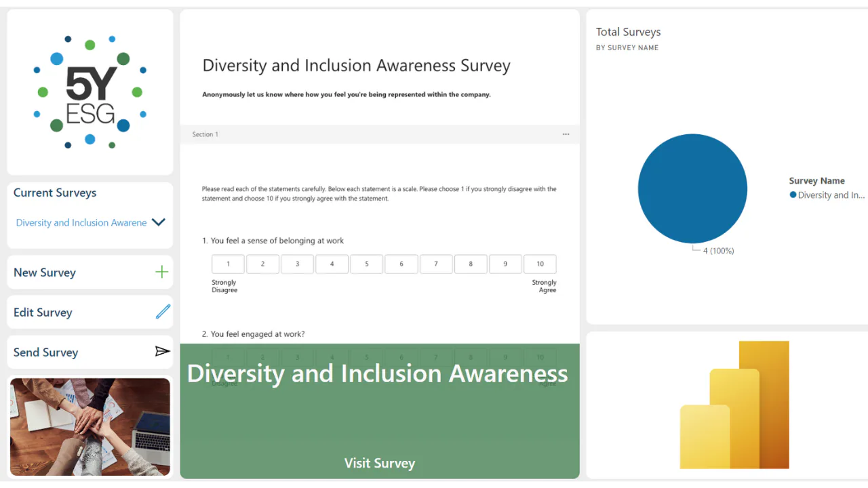
Task: Select rating 1 for sense of belonging
Action: coord(228,264)
